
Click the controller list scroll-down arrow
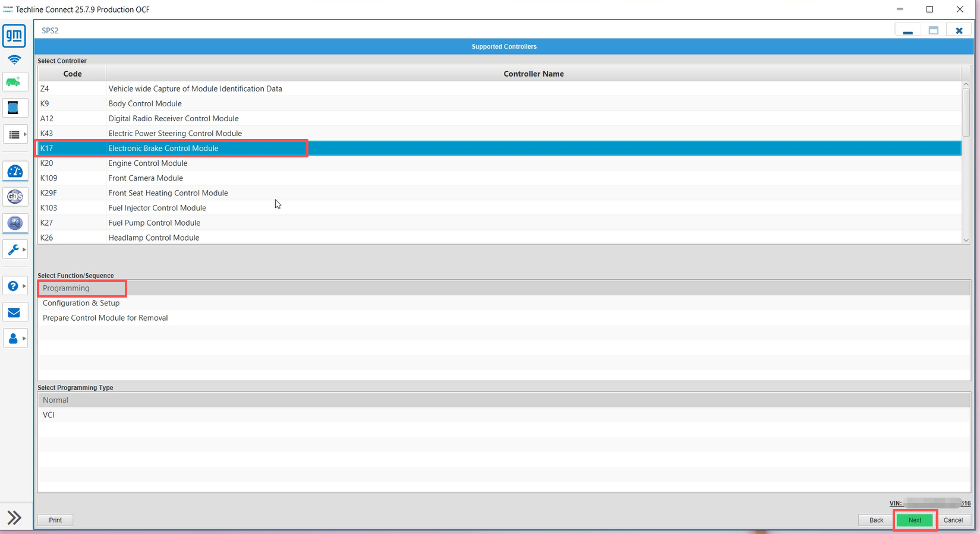tap(966, 240)
